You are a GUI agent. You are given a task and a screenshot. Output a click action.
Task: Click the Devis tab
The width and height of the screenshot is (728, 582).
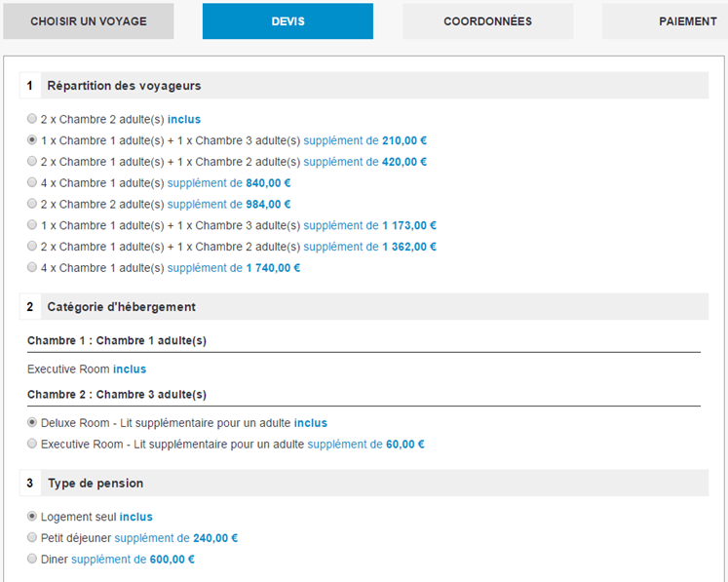pyautogui.click(x=287, y=21)
